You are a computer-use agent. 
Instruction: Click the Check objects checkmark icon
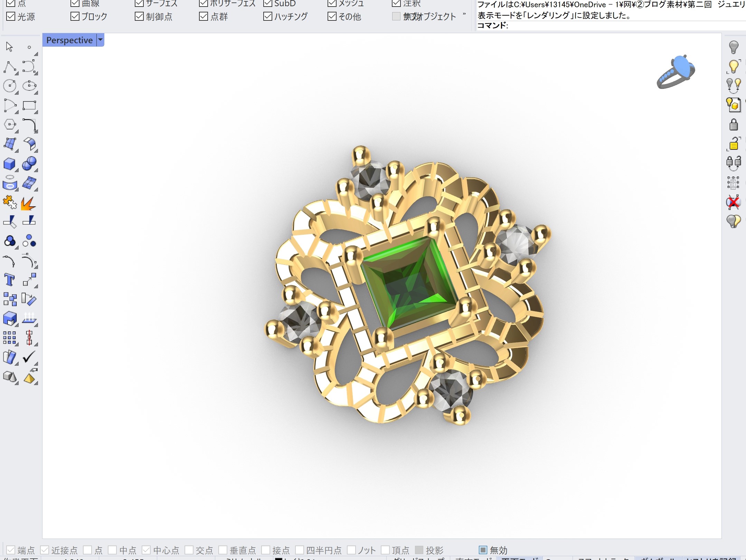(29, 357)
